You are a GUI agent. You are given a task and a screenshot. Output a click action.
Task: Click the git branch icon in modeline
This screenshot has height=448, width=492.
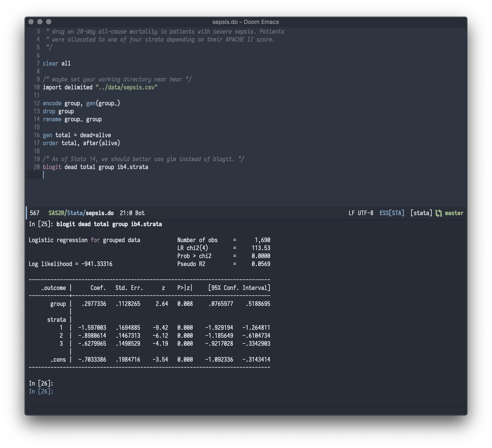(x=438, y=213)
